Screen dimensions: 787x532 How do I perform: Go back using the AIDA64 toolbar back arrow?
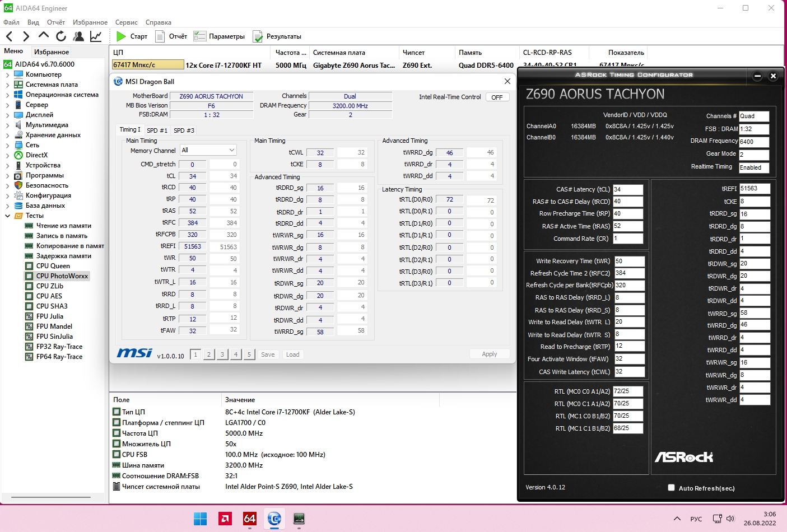tap(9, 36)
